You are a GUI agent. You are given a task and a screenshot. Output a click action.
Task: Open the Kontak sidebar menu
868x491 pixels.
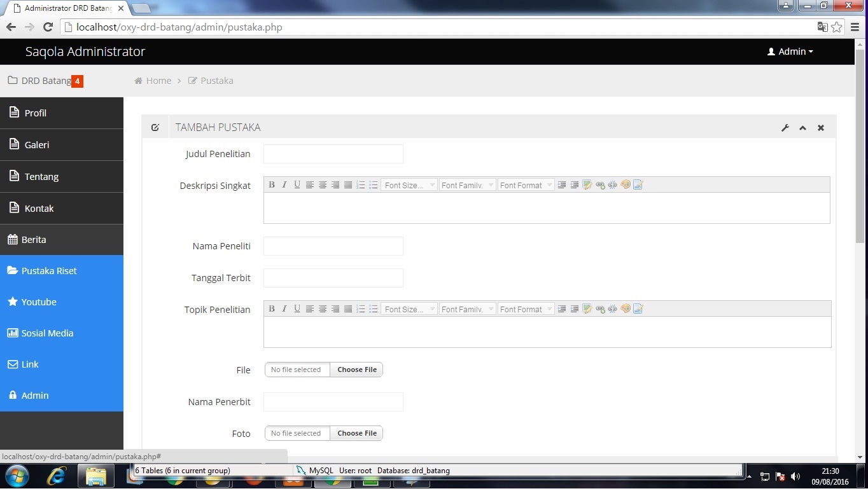click(62, 209)
